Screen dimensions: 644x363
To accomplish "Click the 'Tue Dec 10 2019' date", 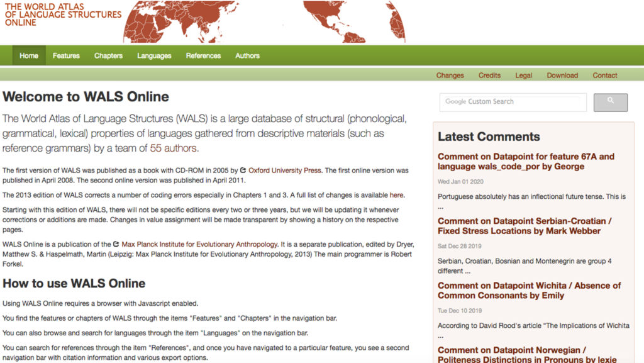I will coord(460,310).
